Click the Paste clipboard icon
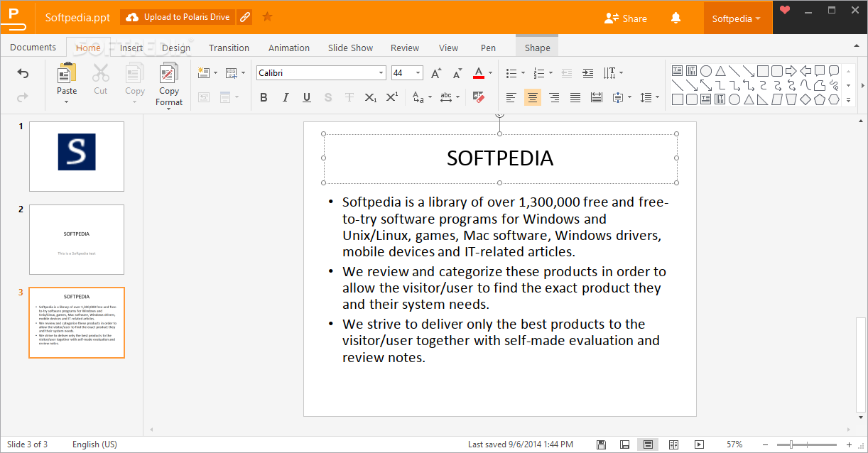This screenshot has width=868, height=453. tap(67, 73)
